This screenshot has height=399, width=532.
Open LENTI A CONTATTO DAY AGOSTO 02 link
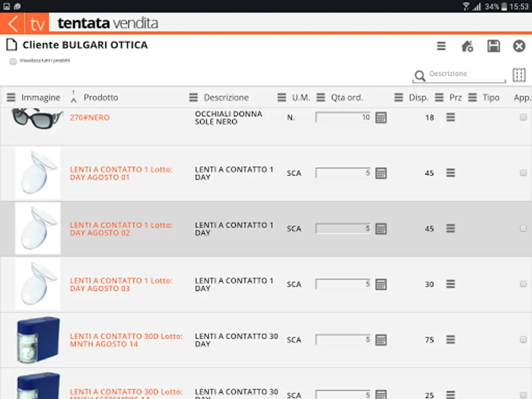tap(121, 229)
